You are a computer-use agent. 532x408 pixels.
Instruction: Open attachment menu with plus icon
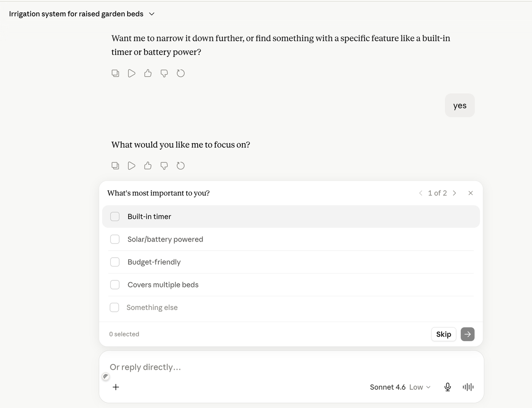(x=116, y=387)
